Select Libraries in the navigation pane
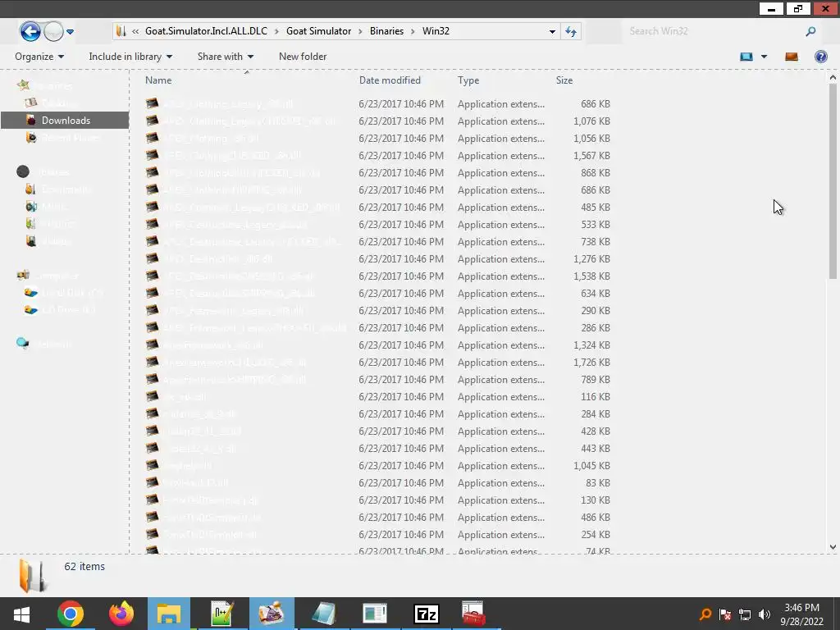 (x=43, y=172)
